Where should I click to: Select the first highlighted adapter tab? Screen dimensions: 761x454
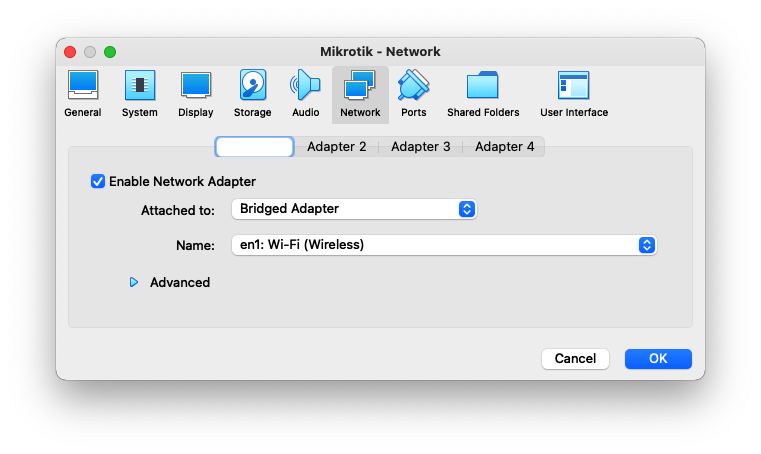click(254, 147)
